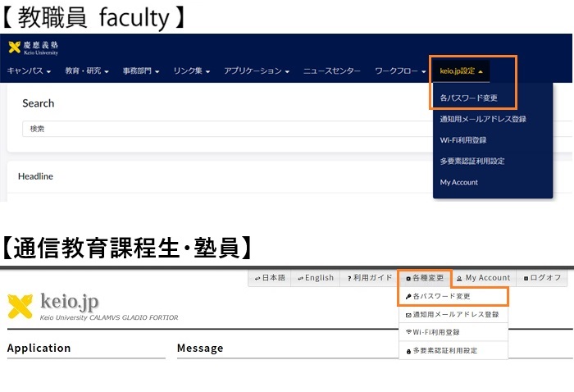Open the 教育・研究 dropdown menu

87,71
